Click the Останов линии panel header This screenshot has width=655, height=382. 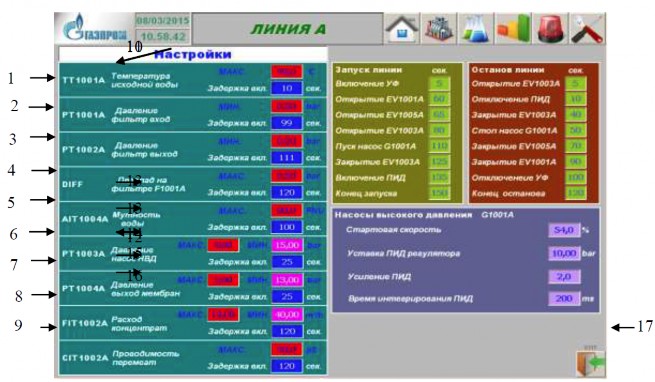click(x=508, y=70)
